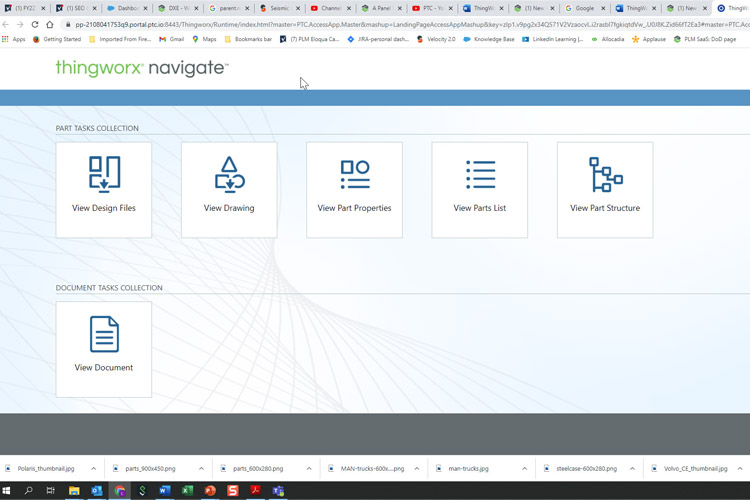Viewport: 750px width, 500px height.
Task: Open the man-trucks.jpg download menu arrow
Action: [520, 468]
